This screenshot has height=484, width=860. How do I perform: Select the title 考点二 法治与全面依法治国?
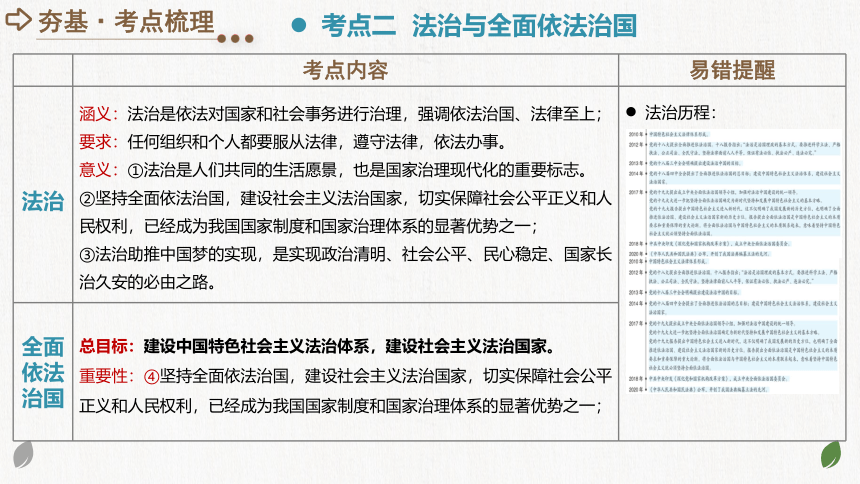[x=479, y=26]
